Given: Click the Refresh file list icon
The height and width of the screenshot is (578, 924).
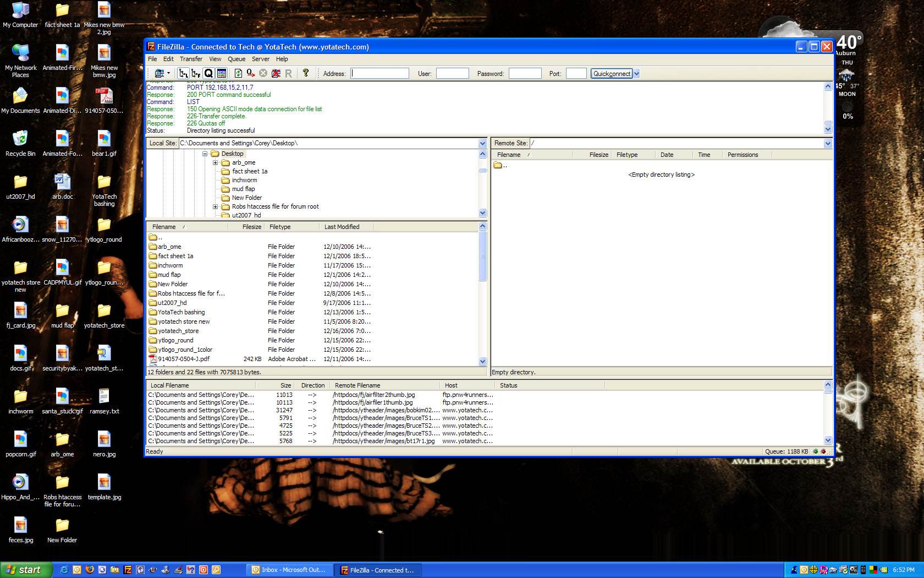Looking at the screenshot, I should pyautogui.click(x=238, y=73).
